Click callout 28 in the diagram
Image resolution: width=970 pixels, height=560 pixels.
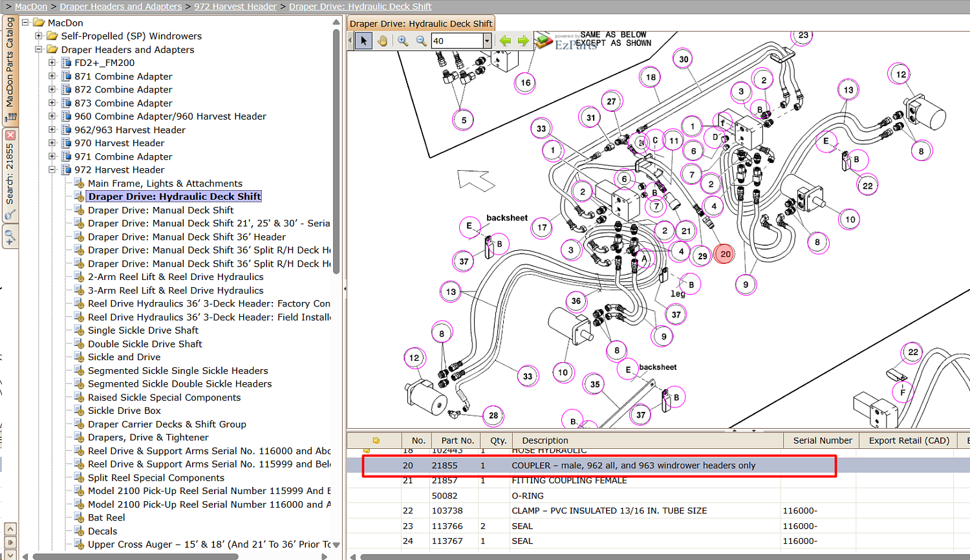tap(493, 416)
